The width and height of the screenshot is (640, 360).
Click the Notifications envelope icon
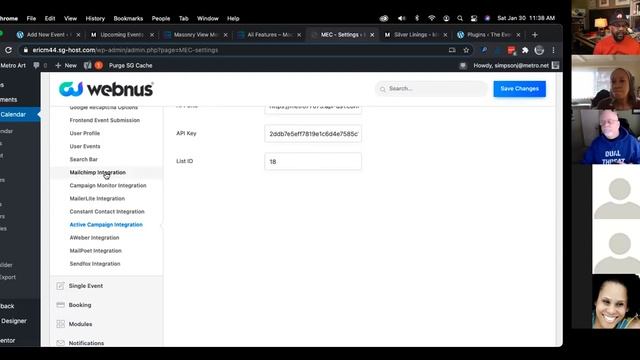(60, 343)
